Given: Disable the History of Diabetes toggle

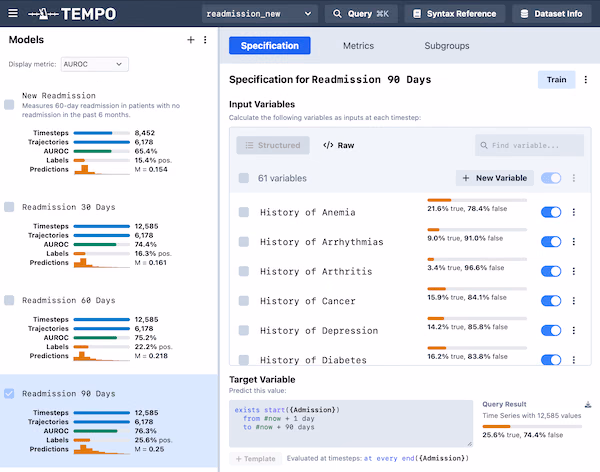Looking at the screenshot, I should pyautogui.click(x=551, y=360).
